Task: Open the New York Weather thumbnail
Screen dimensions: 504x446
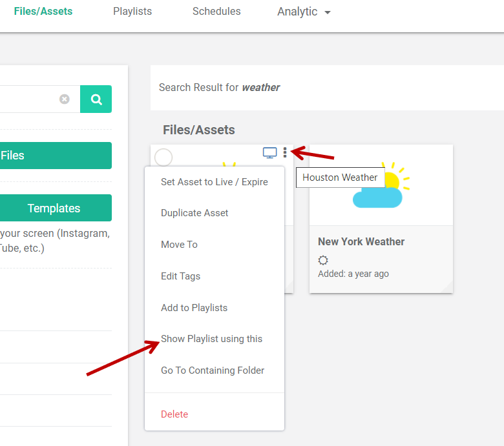Action: coord(381,185)
